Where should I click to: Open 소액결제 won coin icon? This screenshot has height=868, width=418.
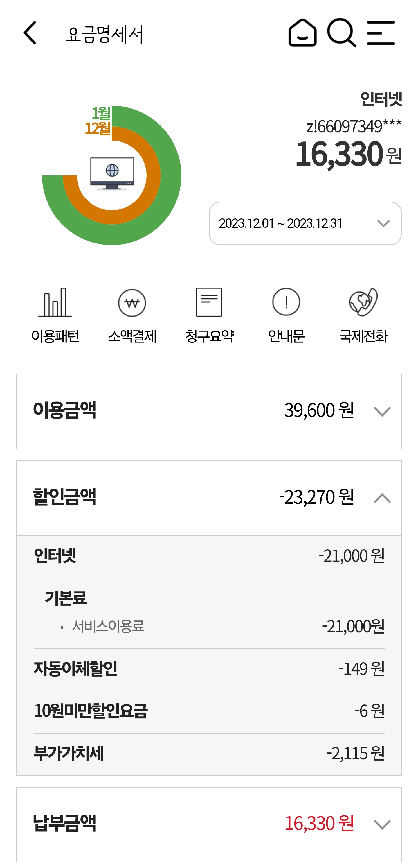tap(132, 303)
